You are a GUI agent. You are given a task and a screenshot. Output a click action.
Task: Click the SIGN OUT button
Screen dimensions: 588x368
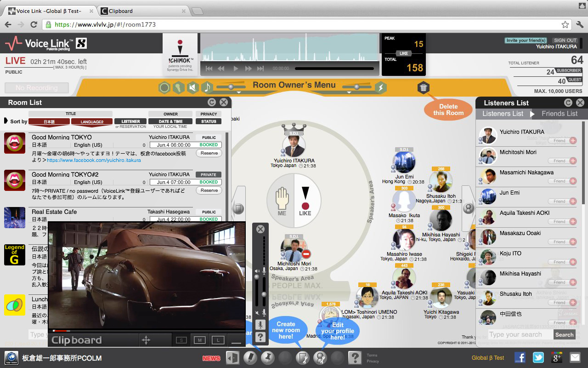[x=565, y=40]
